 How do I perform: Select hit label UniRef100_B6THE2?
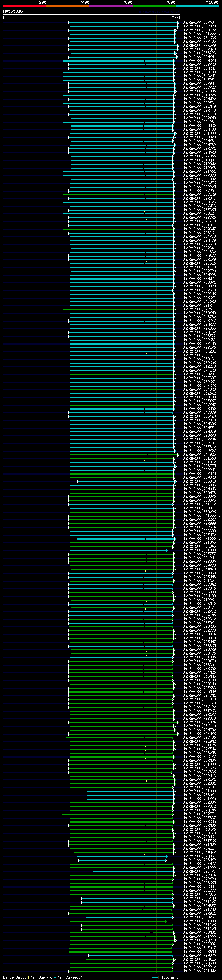199,462
